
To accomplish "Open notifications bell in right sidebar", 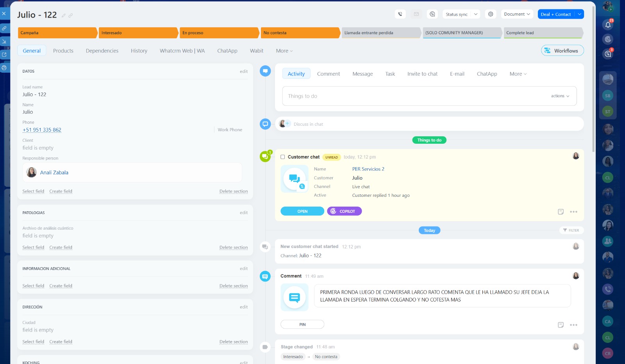I will point(608,25).
